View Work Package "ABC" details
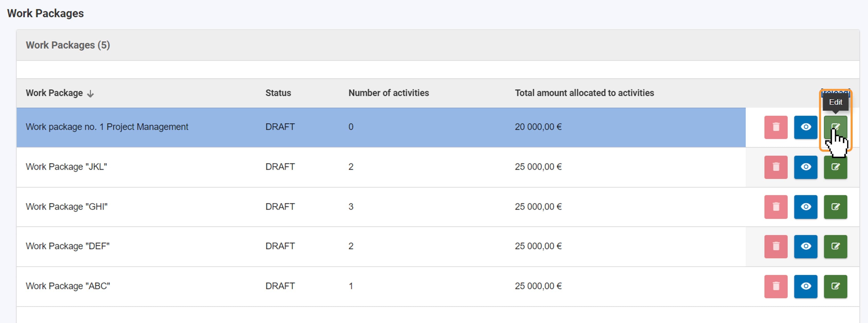Image resolution: width=868 pixels, height=323 pixels. click(806, 286)
